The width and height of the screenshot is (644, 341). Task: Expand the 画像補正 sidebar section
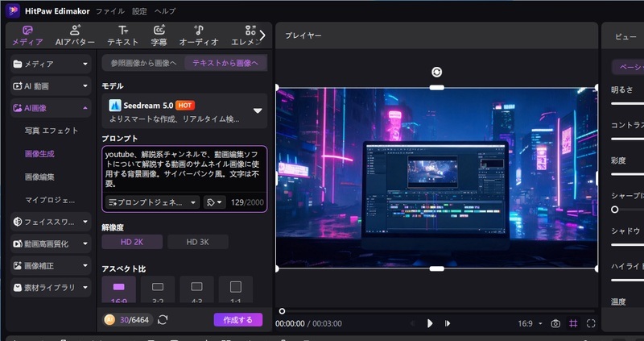click(51, 266)
